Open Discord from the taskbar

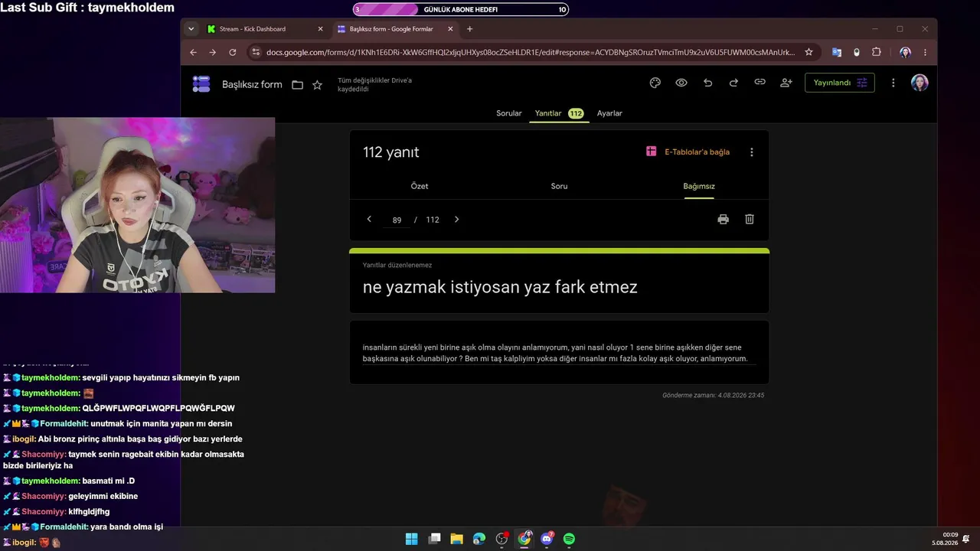click(547, 538)
